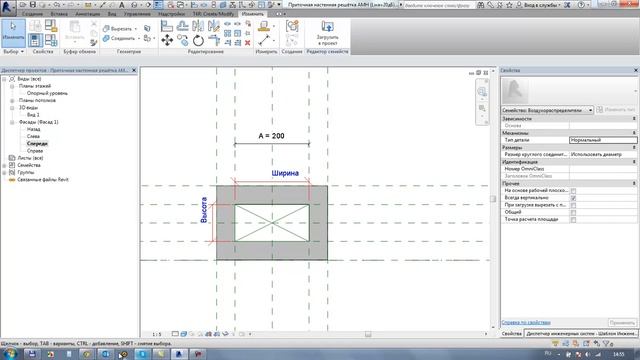Screen dimensions: 640x360
Task: Toggle При загрузке вырезать checkbox
Action: click(x=573, y=205)
